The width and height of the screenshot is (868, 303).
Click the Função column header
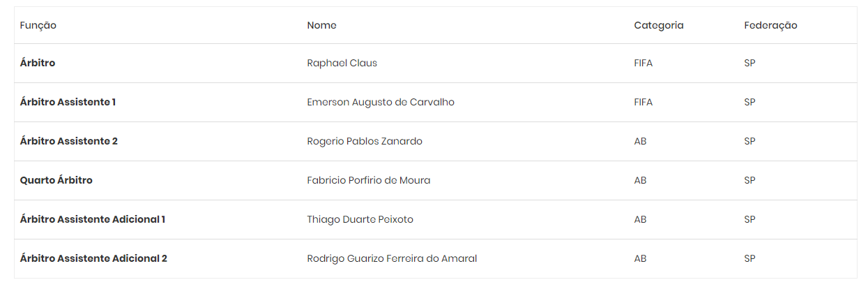pos(38,25)
